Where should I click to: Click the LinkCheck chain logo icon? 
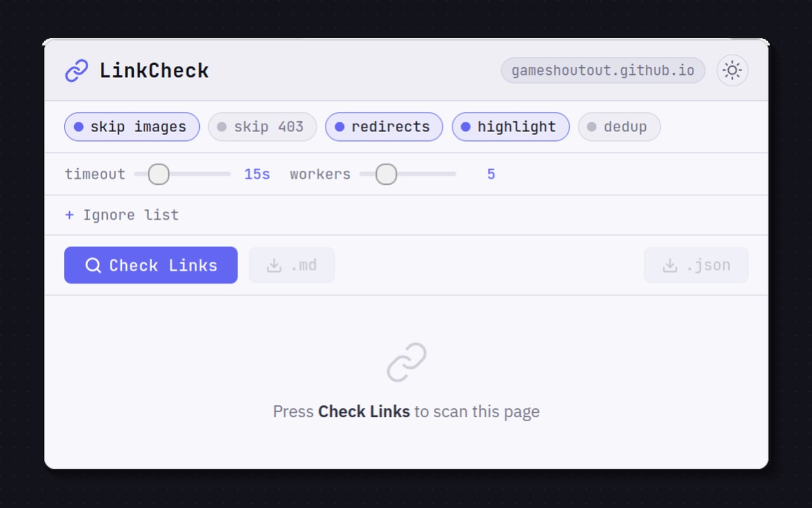(77, 70)
